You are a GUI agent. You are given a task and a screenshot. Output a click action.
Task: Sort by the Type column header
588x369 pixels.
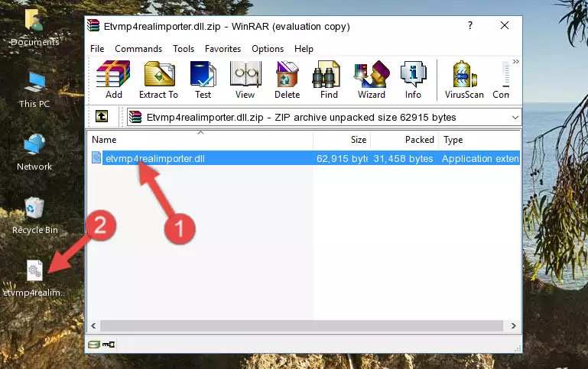click(479, 140)
